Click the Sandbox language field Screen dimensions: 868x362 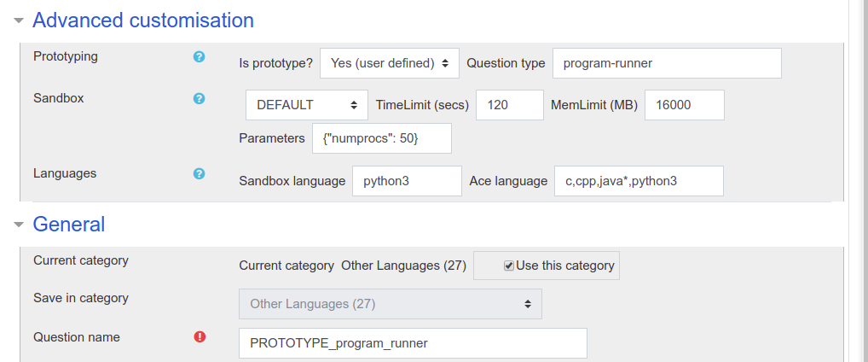407,181
